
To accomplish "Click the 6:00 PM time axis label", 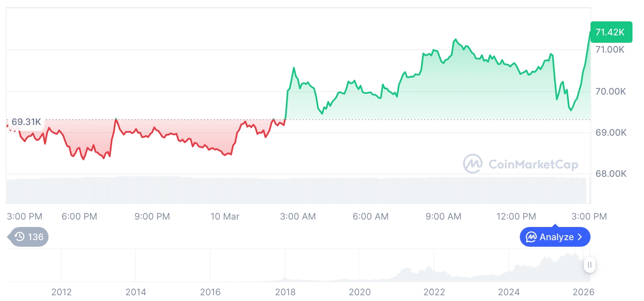I will click(x=79, y=217).
